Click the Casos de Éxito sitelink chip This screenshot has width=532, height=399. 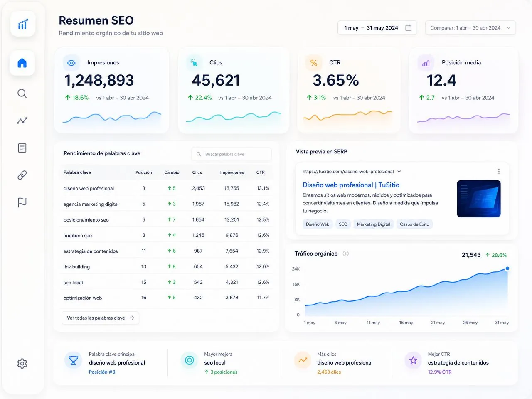click(414, 224)
